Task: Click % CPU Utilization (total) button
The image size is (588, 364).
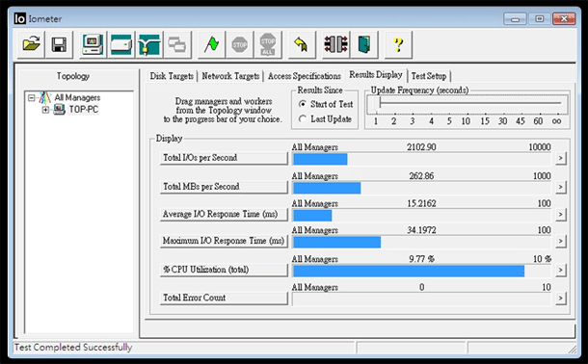Action: click(x=224, y=270)
